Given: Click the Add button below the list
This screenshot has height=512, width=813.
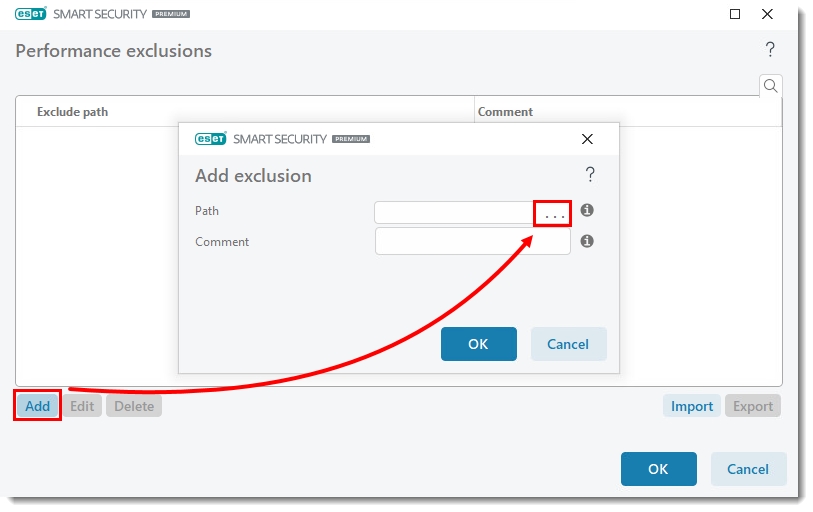Looking at the screenshot, I should 38,406.
